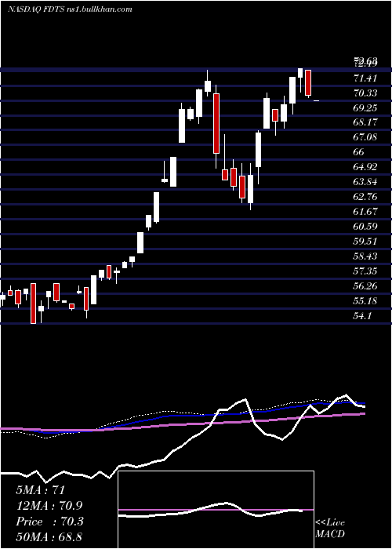This screenshot has height=549, width=392.
Task: Click the 59.51 price level label
Action: (365, 242)
